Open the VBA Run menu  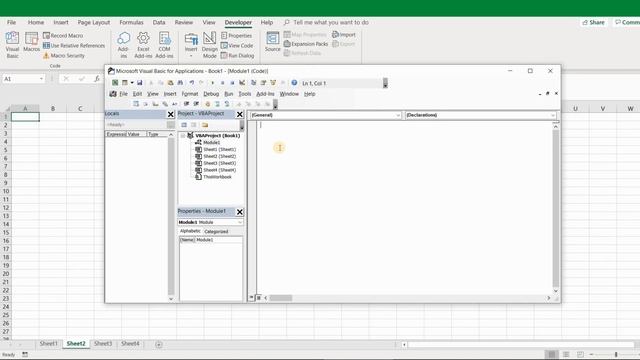[229, 94]
